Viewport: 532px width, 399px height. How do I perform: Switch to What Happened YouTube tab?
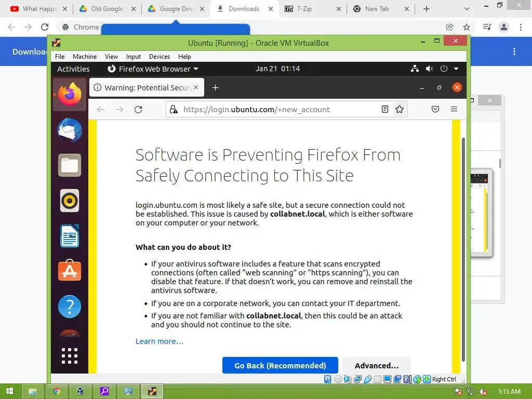tap(38, 9)
